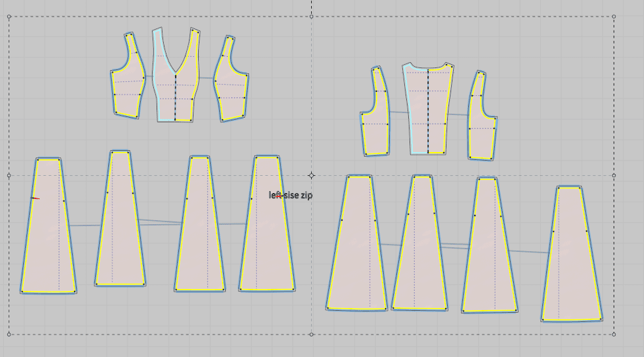Click the top-left corner selection handle
The image size is (644, 357).
coord(9,17)
